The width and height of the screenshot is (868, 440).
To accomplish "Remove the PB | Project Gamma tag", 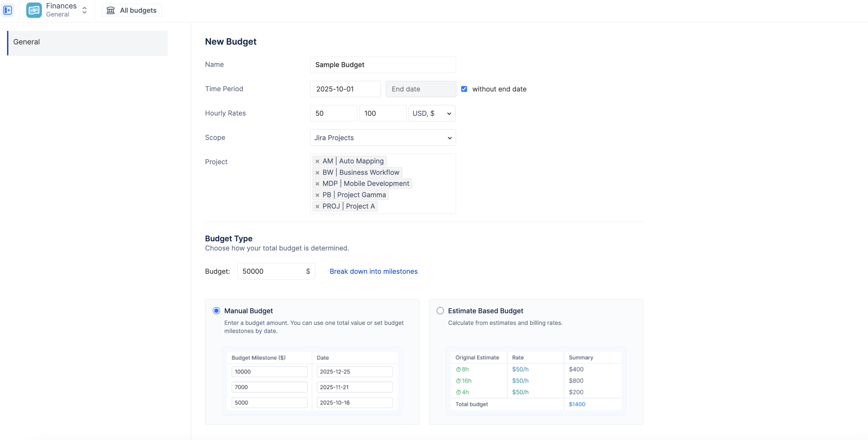I will tap(317, 195).
